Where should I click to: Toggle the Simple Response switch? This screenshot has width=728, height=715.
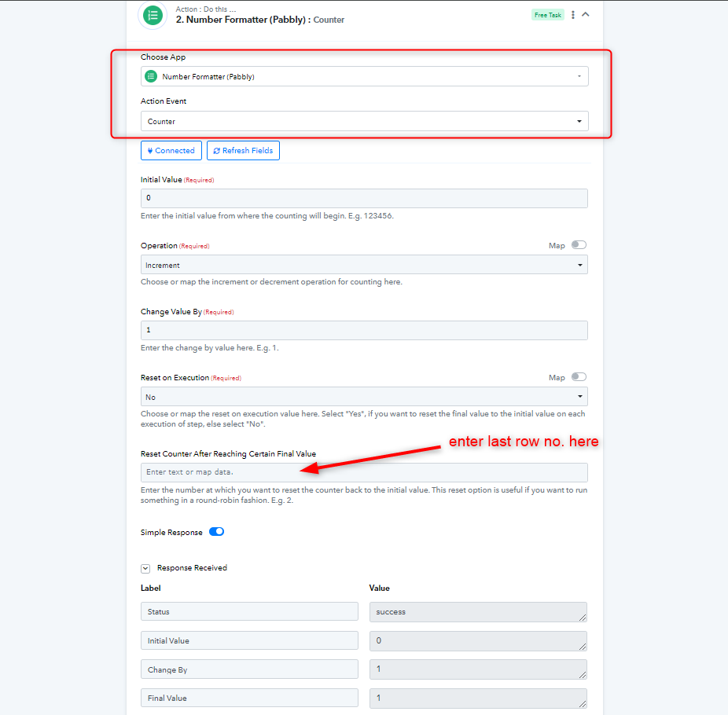tap(216, 532)
